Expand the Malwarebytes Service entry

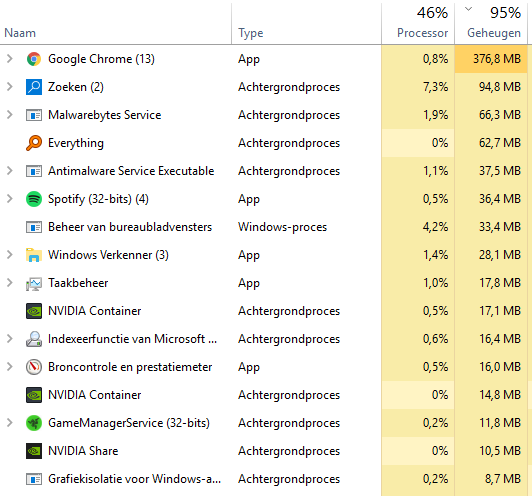pos(10,115)
